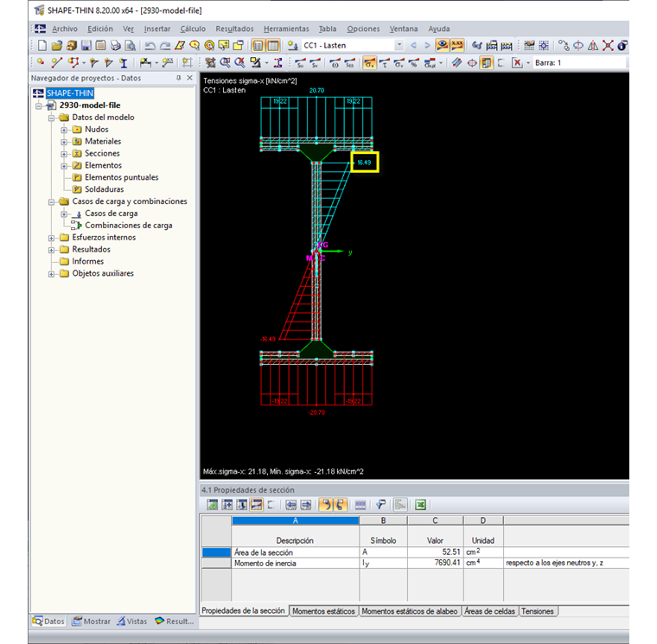
Task: Click the static moment Su icon
Action: 300,63
